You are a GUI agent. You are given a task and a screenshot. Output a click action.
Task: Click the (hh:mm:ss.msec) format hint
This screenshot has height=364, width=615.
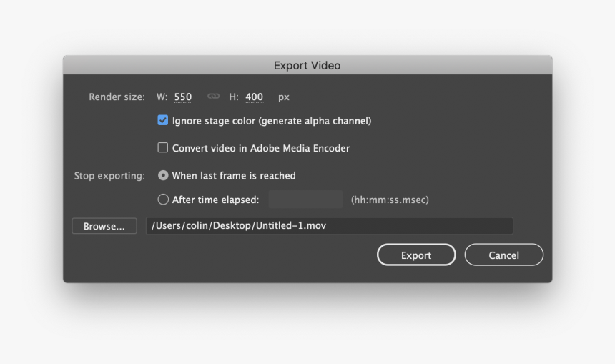tap(390, 200)
